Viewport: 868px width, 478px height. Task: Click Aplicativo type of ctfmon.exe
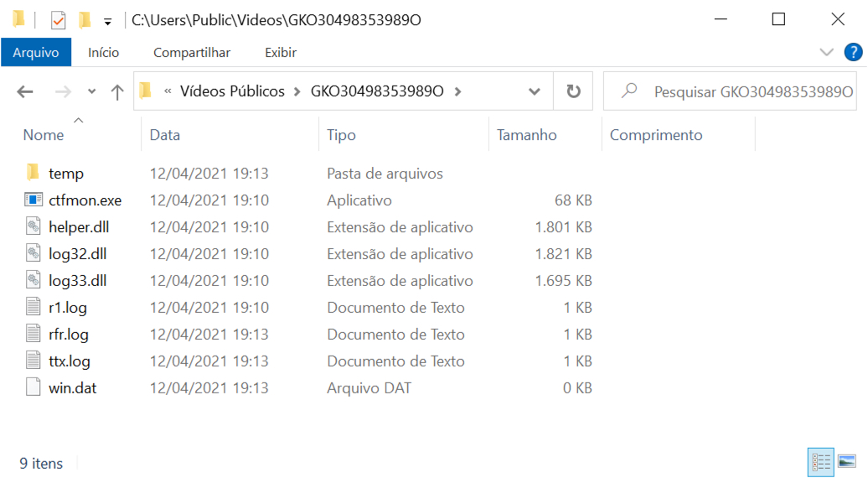[359, 200]
